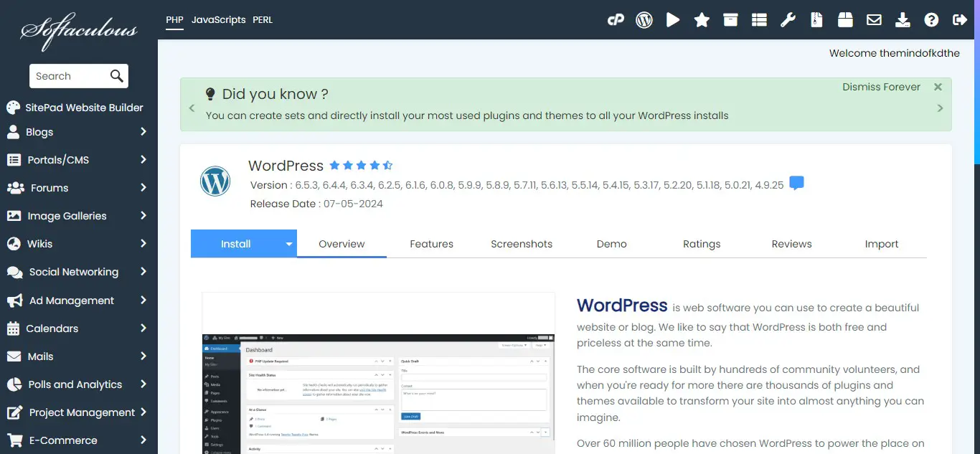Click the SitePad palette icon

pyautogui.click(x=14, y=108)
